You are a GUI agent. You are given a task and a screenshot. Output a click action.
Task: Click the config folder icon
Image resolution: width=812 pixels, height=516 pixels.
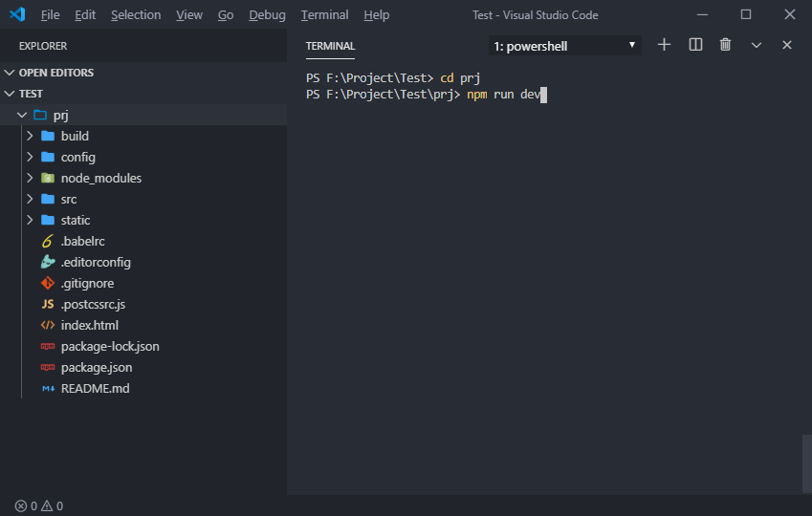click(48, 157)
